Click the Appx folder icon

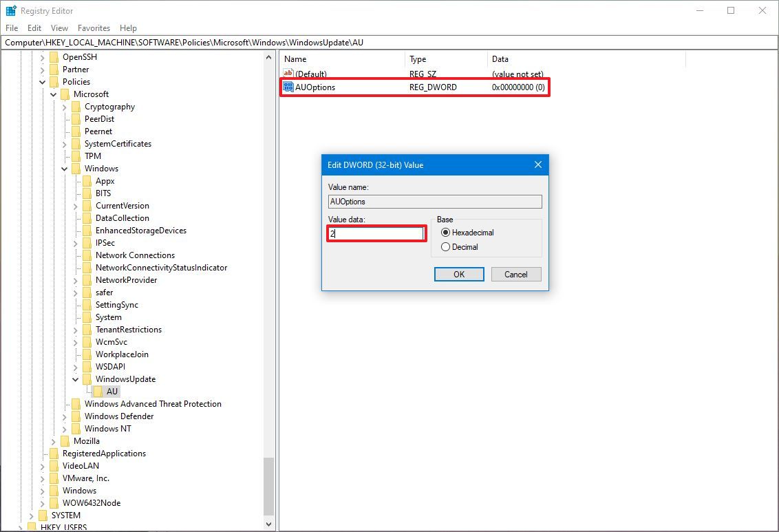(87, 181)
